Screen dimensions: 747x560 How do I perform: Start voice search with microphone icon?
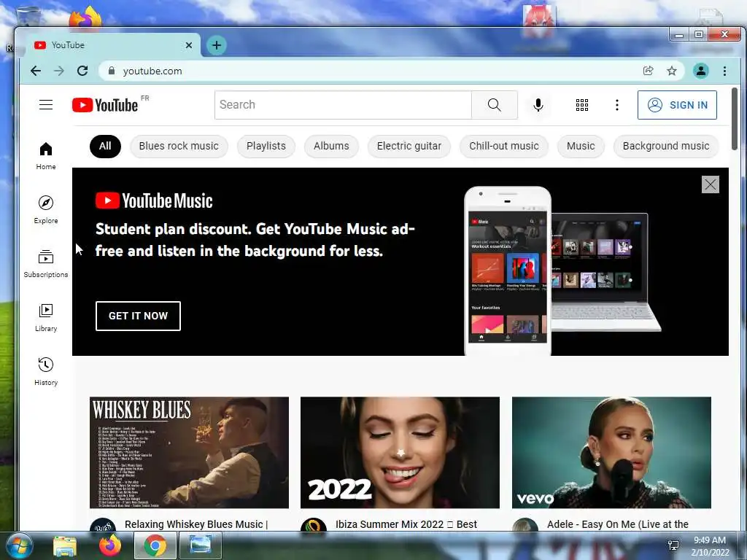coord(538,105)
